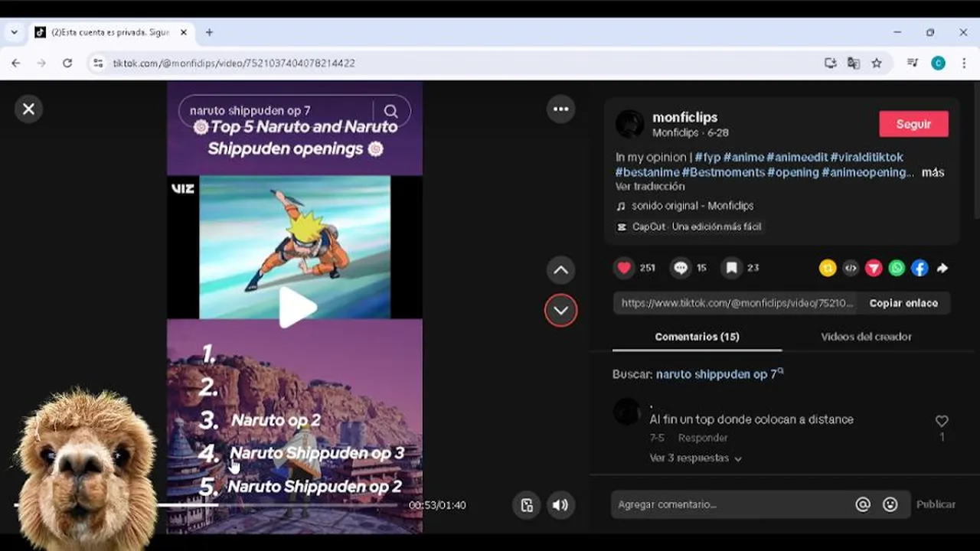This screenshot has height=551, width=980.
Task: Click the browser forward arrow
Action: click(41, 64)
